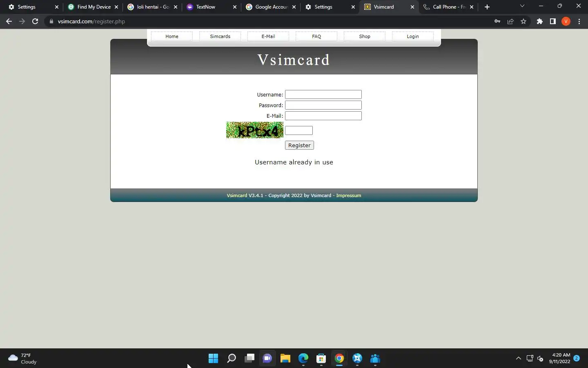Open the E-Mail menu item
Image resolution: width=588 pixels, height=368 pixels.
tap(268, 36)
